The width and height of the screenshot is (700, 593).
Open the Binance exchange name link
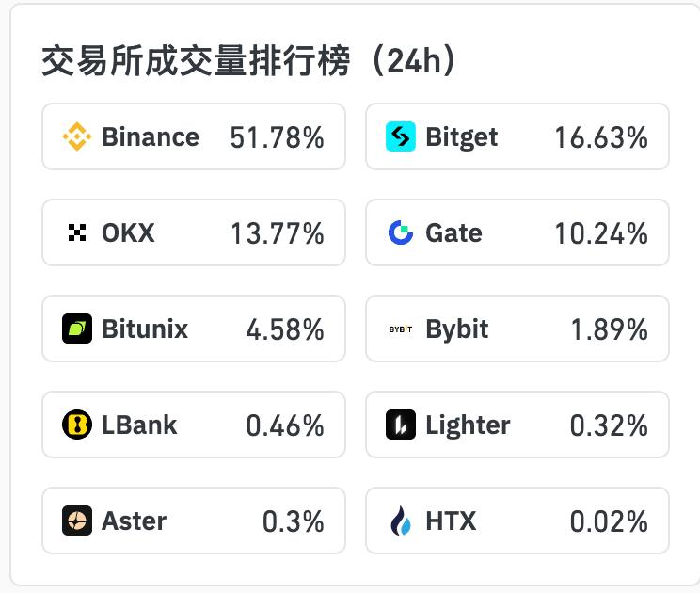tap(151, 137)
